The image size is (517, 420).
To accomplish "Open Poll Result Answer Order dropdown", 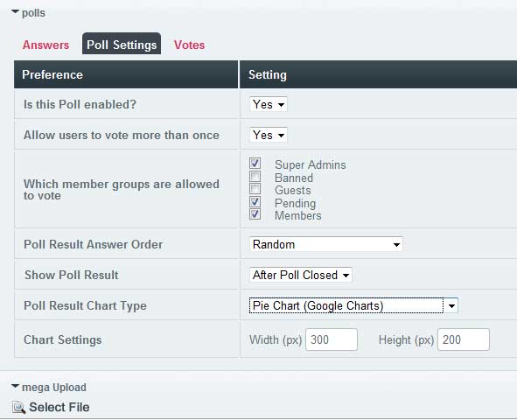I will 326,244.
